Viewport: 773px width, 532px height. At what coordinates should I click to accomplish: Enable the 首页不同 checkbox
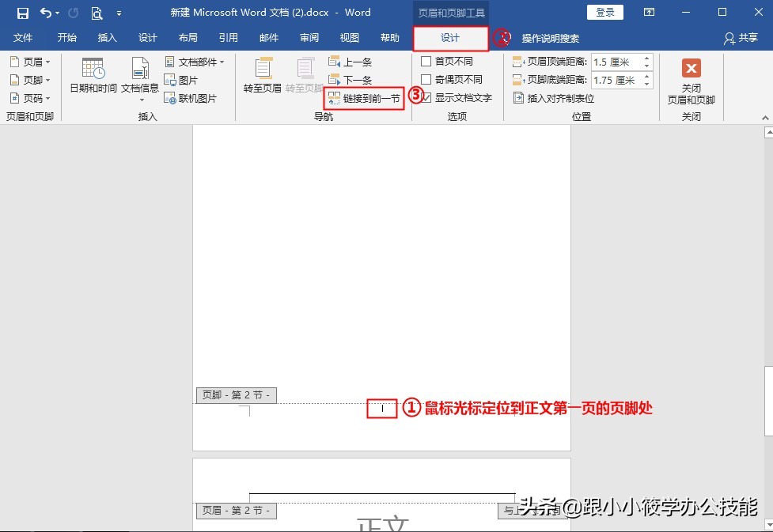426,62
